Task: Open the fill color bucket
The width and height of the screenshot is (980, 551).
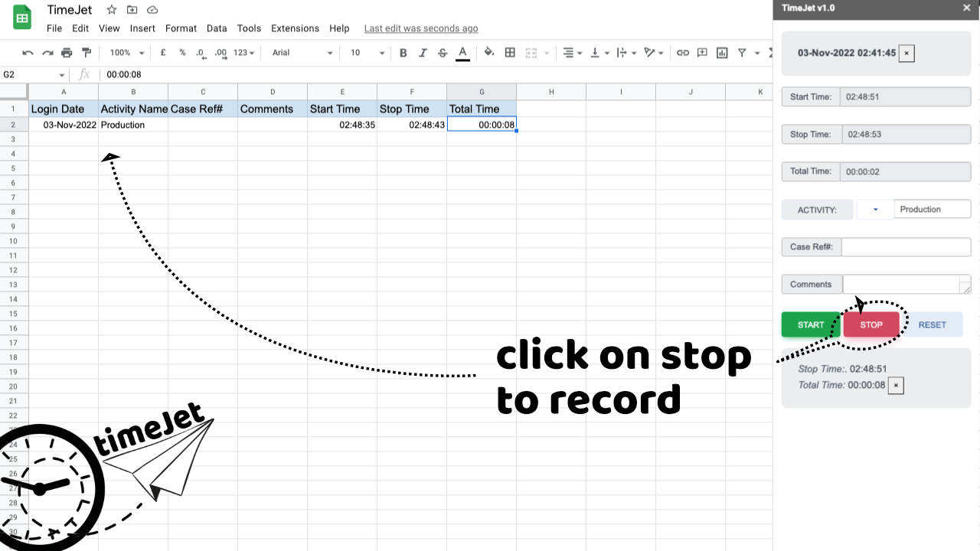Action: 489,53
